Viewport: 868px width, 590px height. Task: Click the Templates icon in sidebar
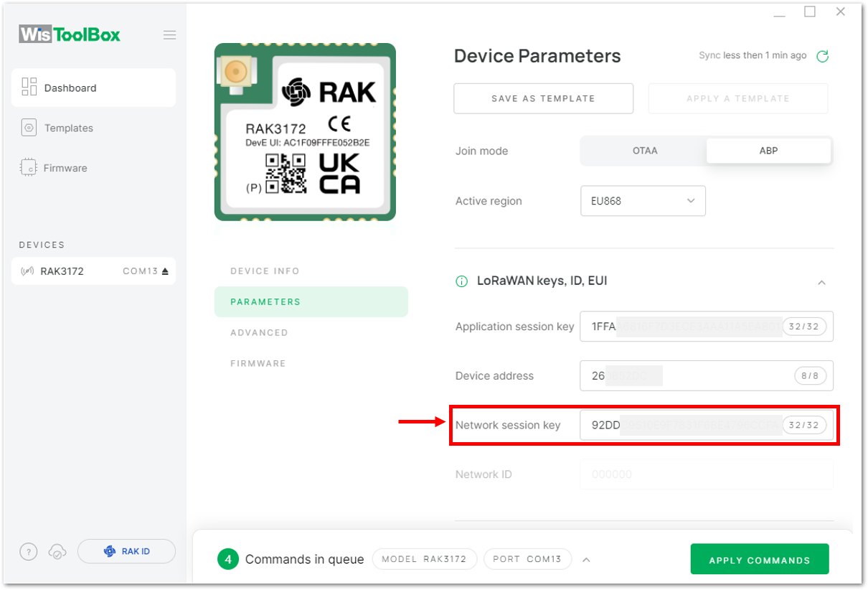tap(29, 128)
